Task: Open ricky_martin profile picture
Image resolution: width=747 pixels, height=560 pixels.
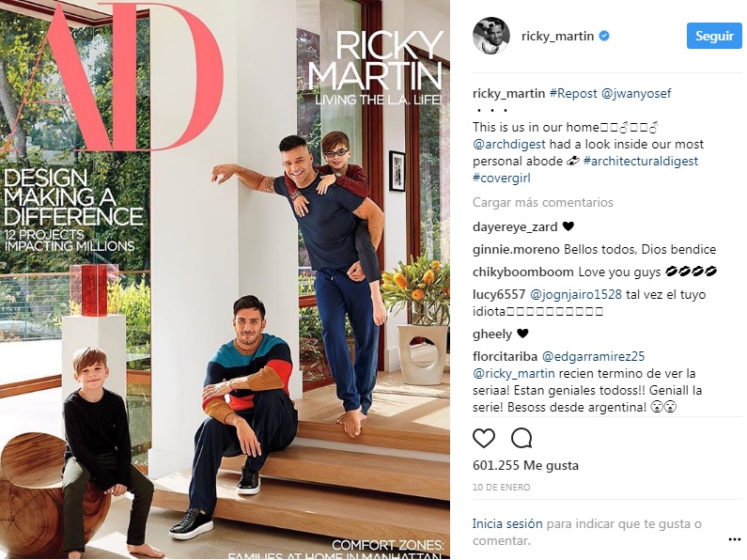Action: point(491,36)
